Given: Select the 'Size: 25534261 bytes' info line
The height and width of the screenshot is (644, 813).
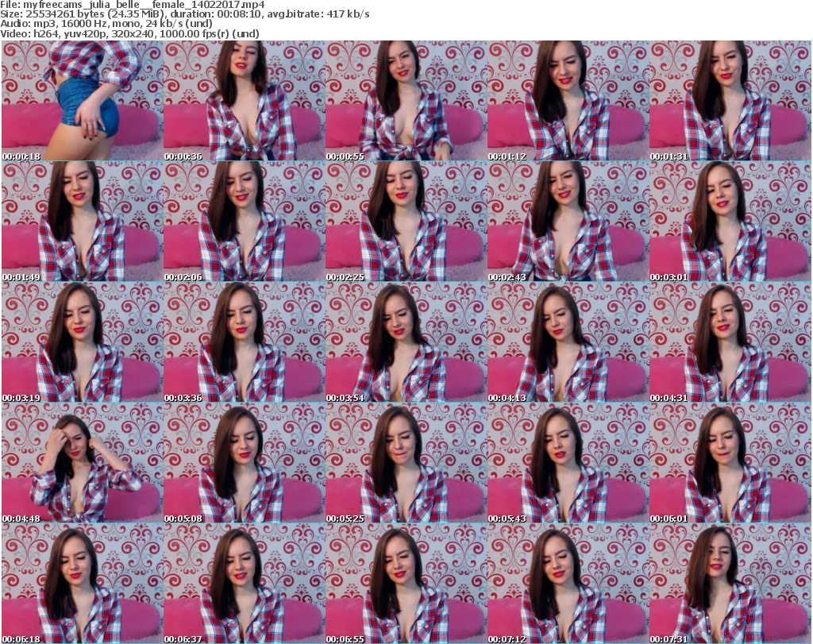Looking at the screenshot, I should [184, 14].
